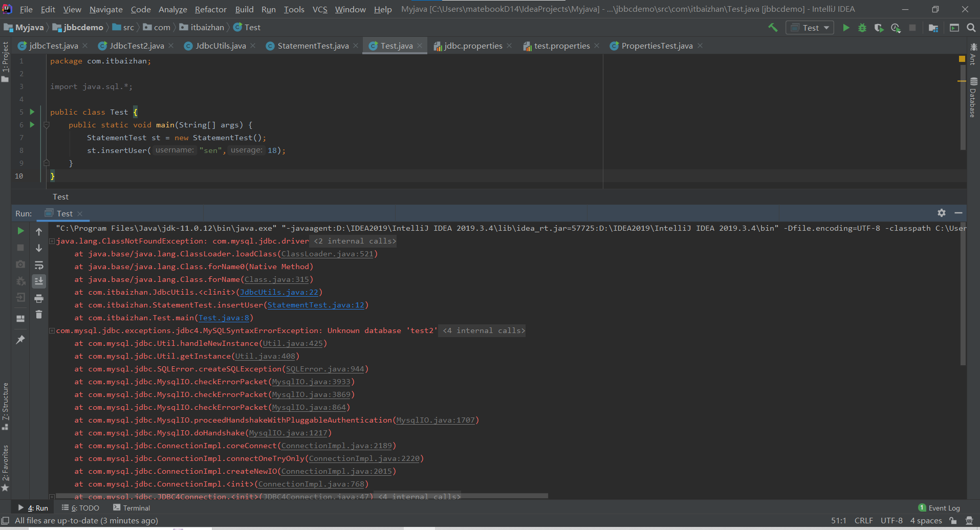
Task: Switch to StatementTest.java editor tab
Action: [x=313, y=46]
